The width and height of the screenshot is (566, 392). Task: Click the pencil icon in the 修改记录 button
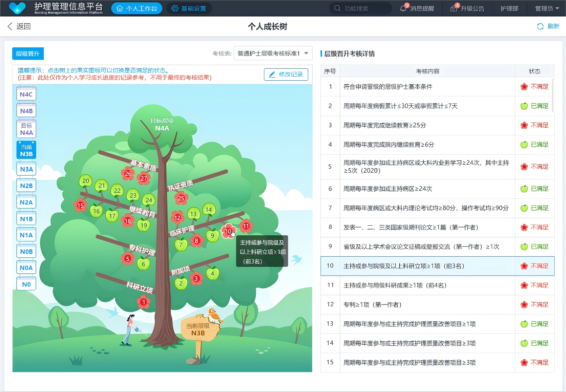click(272, 75)
